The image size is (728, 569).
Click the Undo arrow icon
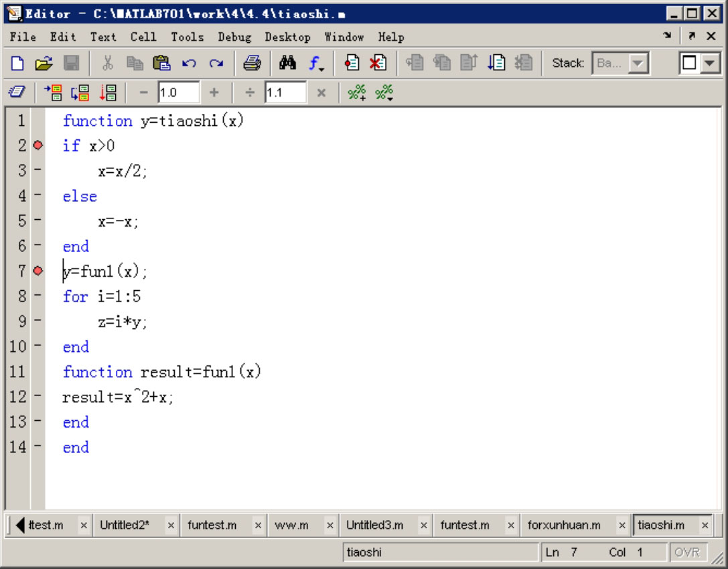pyautogui.click(x=189, y=64)
